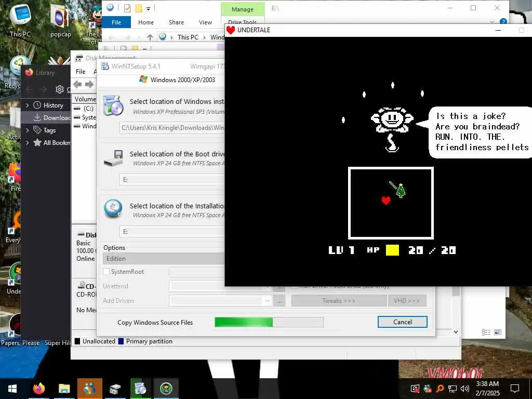Click the yellow HP bar in Undertale
The width and height of the screenshot is (532, 399).
[393, 250]
